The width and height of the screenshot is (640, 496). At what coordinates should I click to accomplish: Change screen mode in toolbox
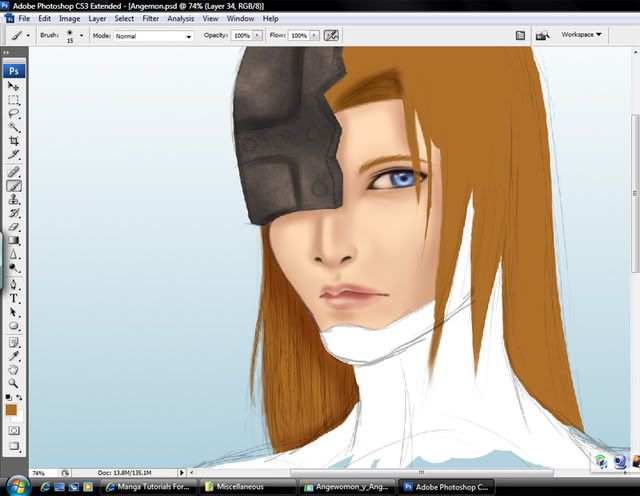pyautogui.click(x=14, y=446)
